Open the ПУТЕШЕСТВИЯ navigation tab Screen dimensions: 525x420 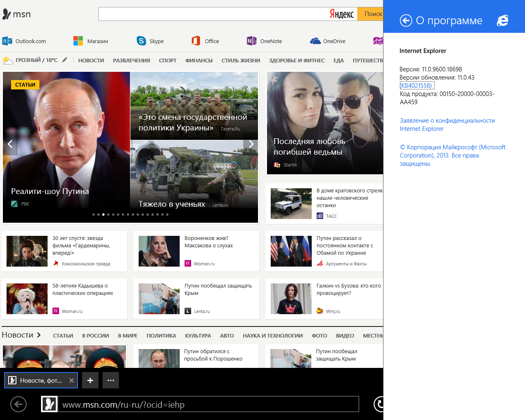point(368,60)
